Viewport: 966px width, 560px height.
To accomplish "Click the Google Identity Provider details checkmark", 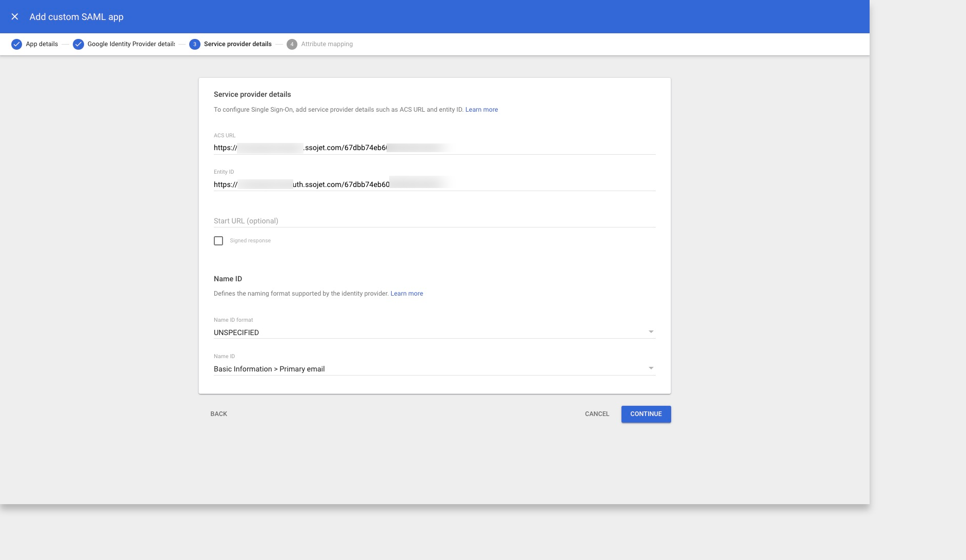I will pos(78,44).
